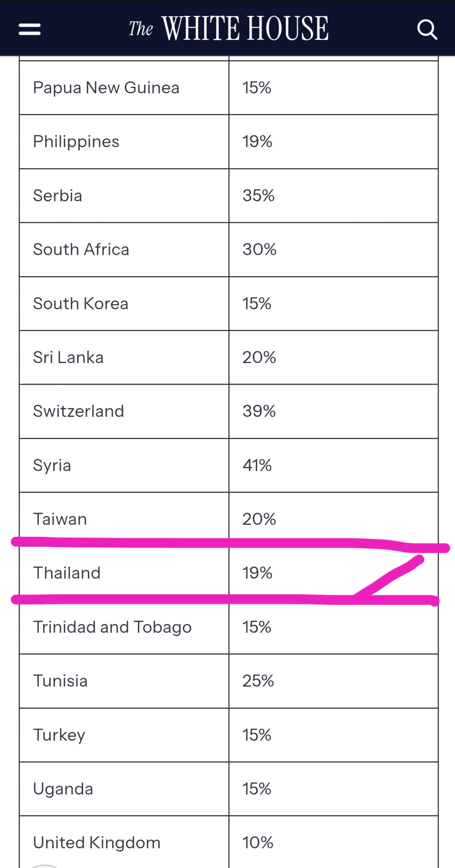The width and height of the screenshot is (455, 868).
Task: Select Serbia's 35% rate cell
Action: click(x=258, y=196)
